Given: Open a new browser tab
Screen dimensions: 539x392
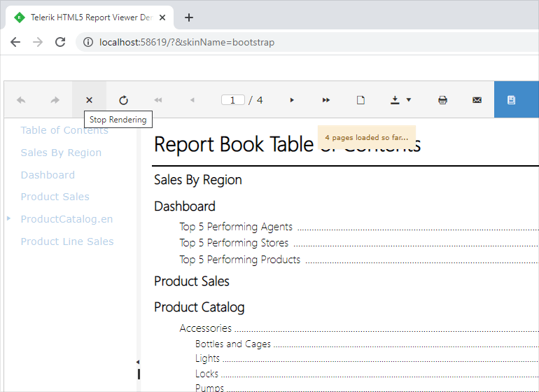Looking at the screenshot, I should [x=189, y=17].
